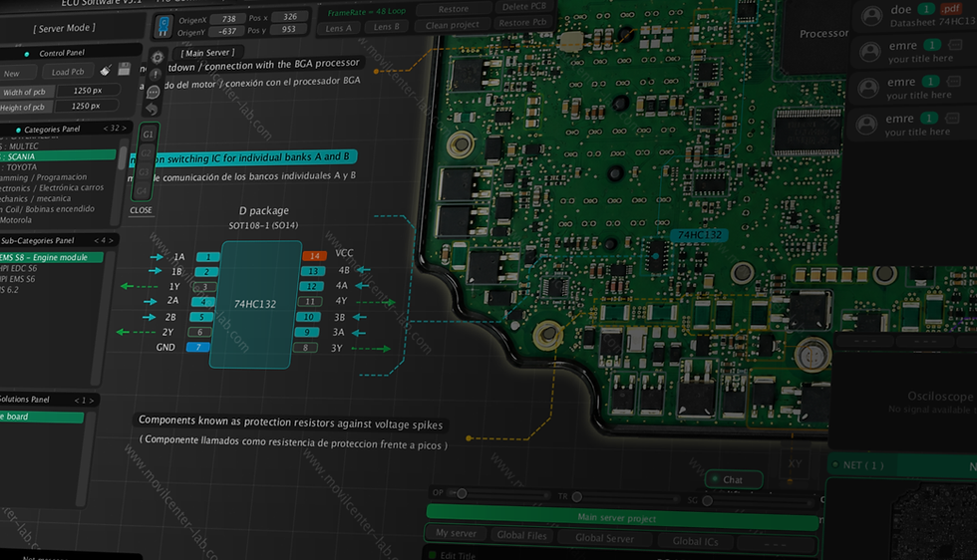Step solutions with the < 1 > control

[x=84, y=401]
